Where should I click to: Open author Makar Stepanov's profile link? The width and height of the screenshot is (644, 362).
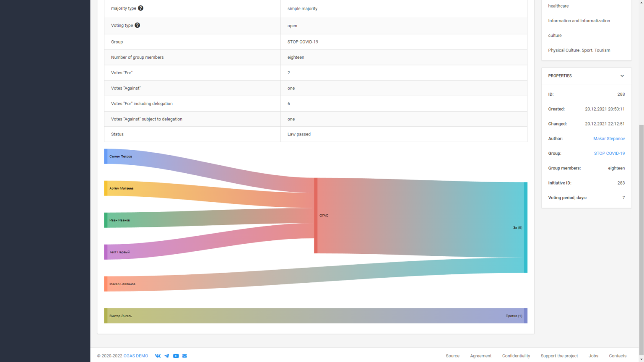point(609,138)
